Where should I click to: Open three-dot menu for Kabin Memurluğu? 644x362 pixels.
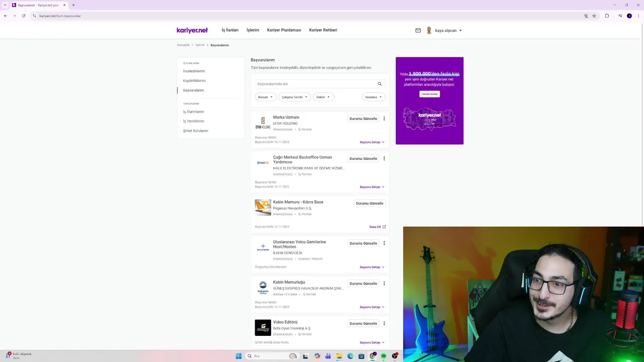click(384, 284)
